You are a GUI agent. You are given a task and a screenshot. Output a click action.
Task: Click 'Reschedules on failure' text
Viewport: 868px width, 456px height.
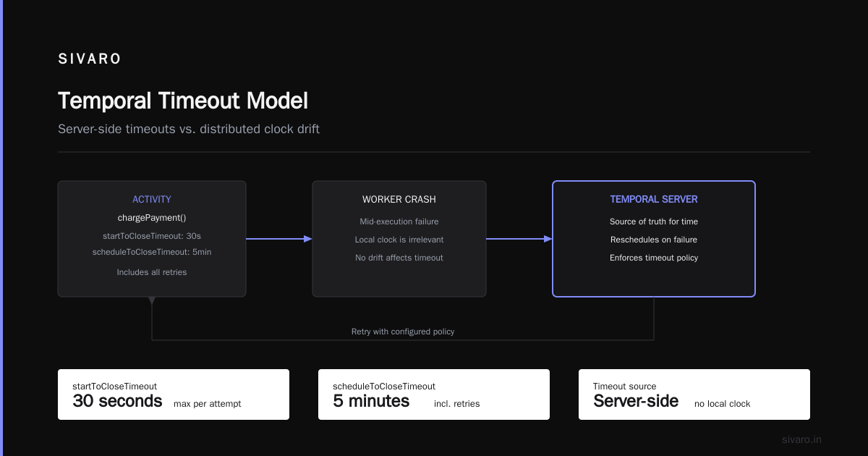click(x=654, y=240)
